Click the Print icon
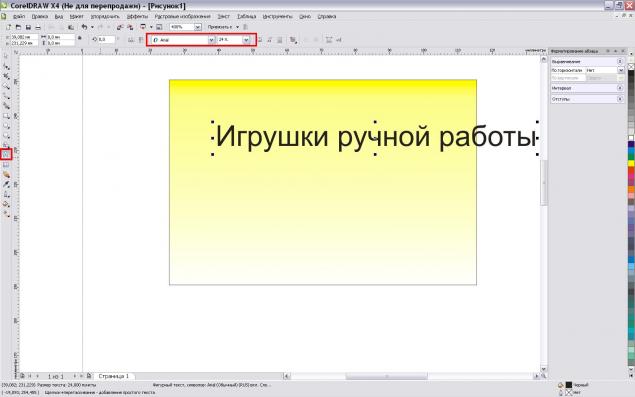This screenshot has width=635, height=397. 38,27
